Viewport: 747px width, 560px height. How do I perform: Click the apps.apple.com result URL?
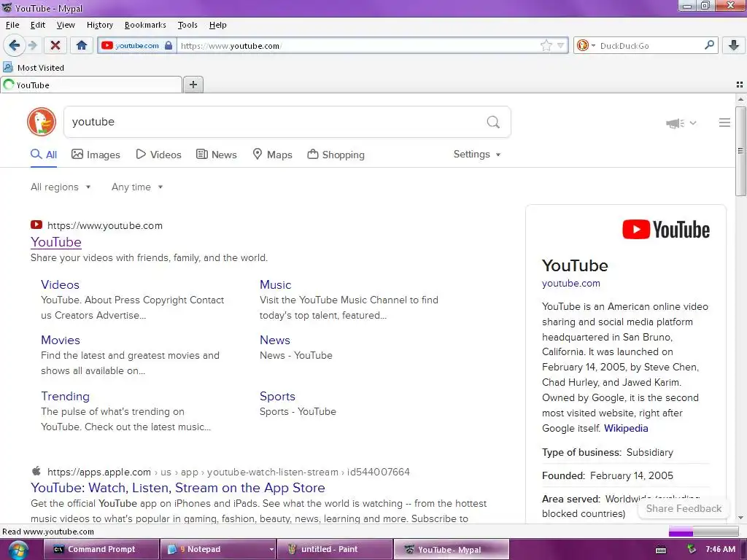228,472
